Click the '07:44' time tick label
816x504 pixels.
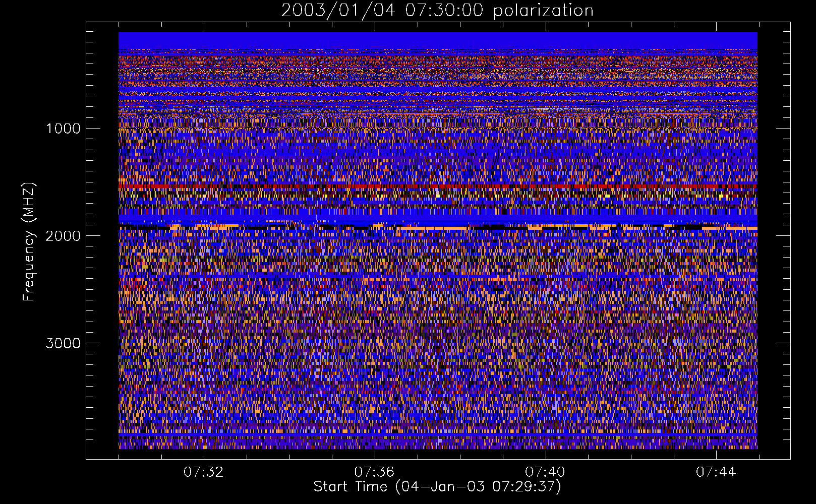[x=716, y=472]
